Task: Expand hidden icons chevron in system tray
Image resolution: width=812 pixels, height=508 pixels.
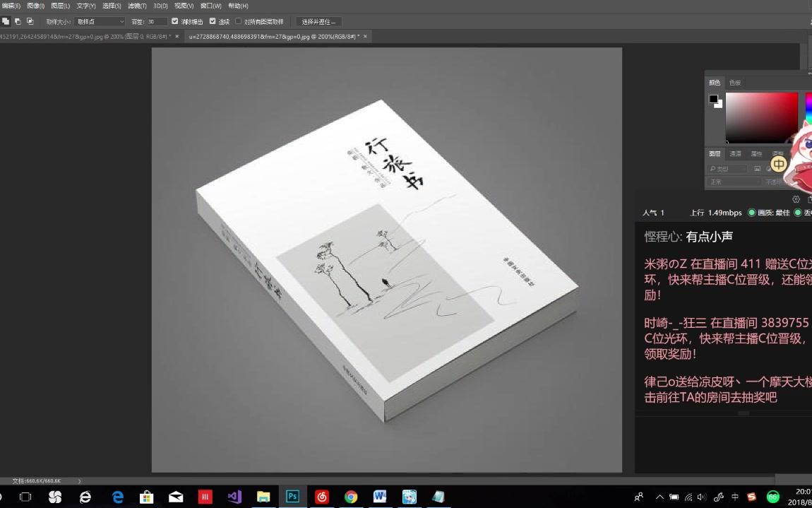Action: coord(659,496)
